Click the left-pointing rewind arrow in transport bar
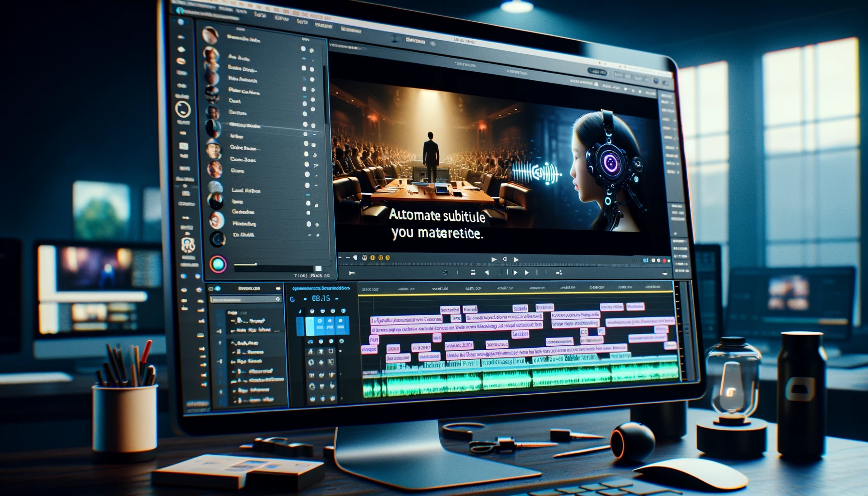 coord(487,273)
